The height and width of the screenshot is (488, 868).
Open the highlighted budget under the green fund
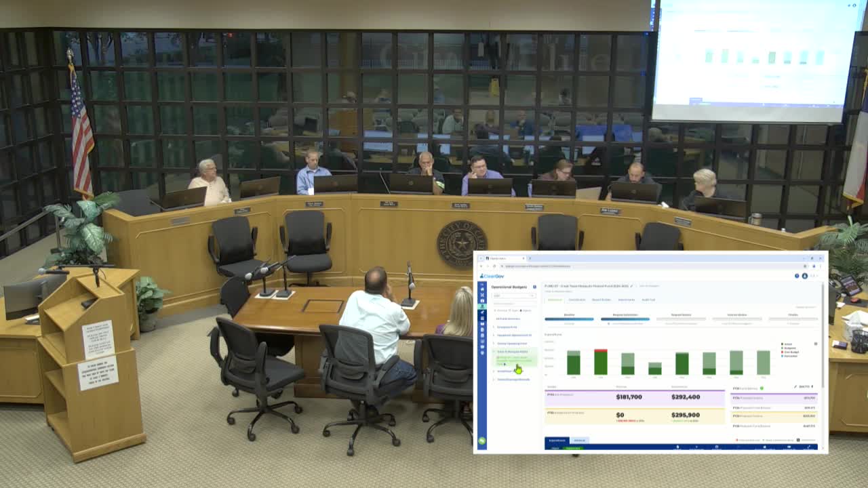(x=514, y=360)
